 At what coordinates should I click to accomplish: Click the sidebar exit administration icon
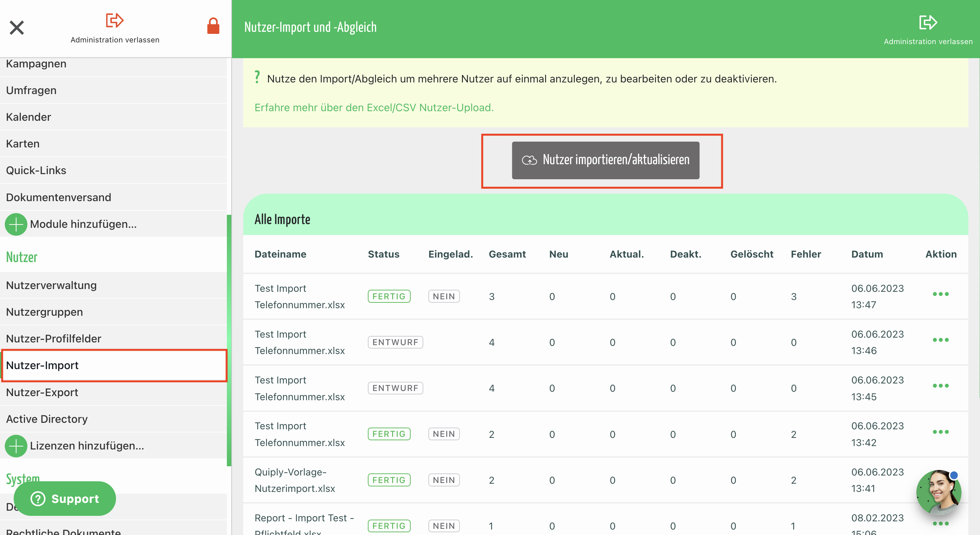115,21
